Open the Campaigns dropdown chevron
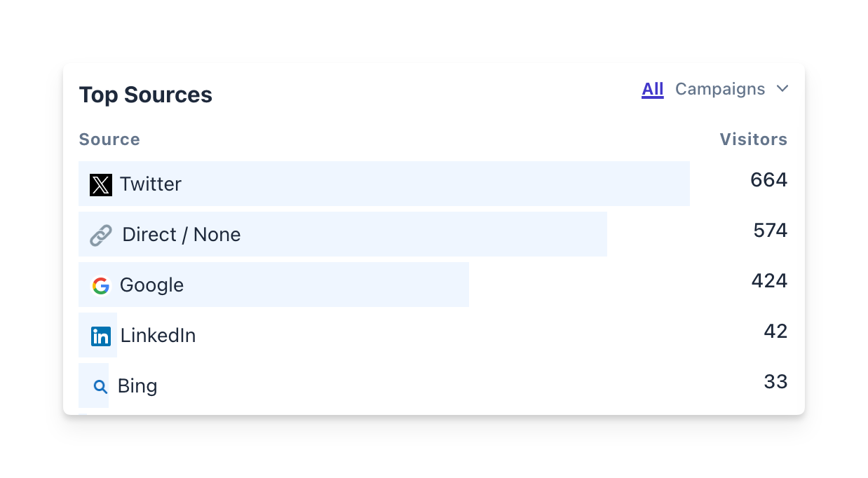 [782, 89]
